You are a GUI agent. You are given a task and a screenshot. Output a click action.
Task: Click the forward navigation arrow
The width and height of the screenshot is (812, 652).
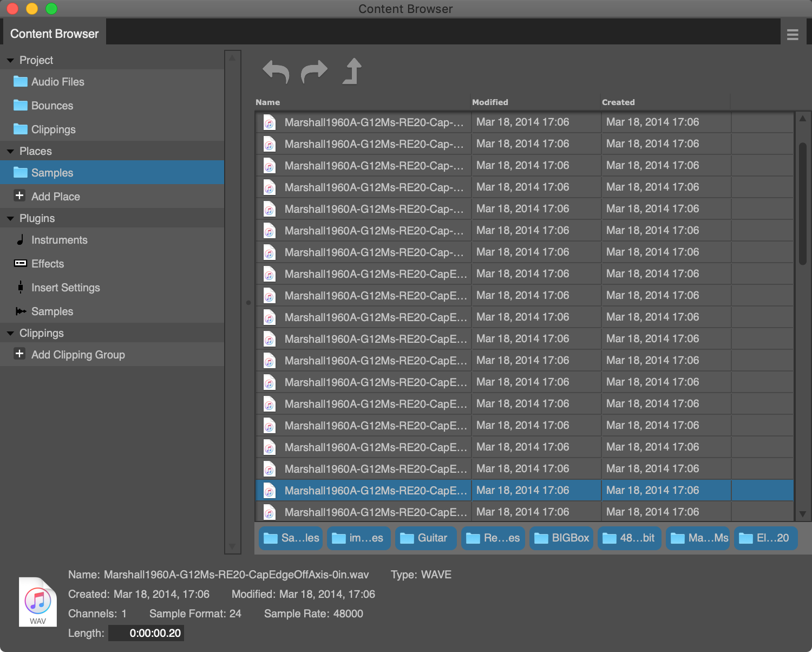[x=314, y=71]
